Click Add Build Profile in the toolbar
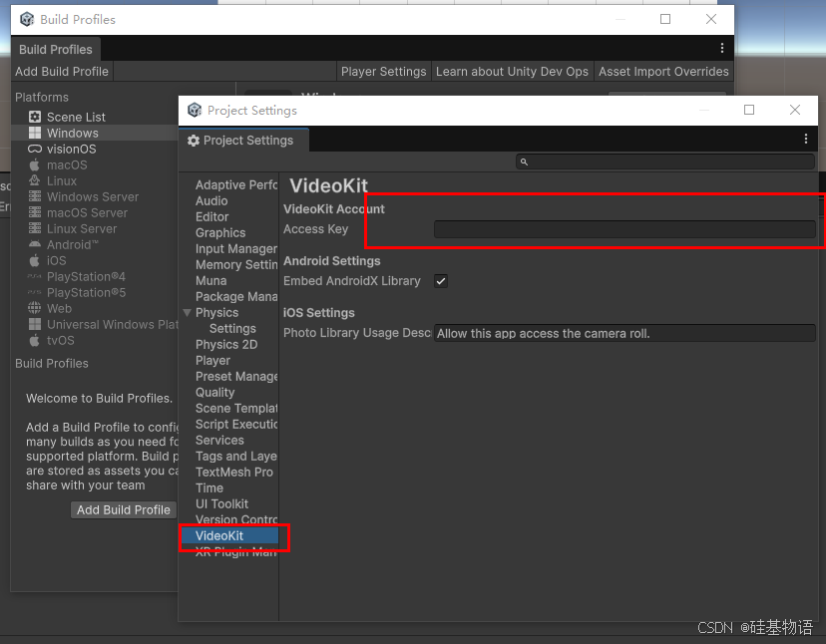Screen dimensions: 826x644 tap(62, 72)
